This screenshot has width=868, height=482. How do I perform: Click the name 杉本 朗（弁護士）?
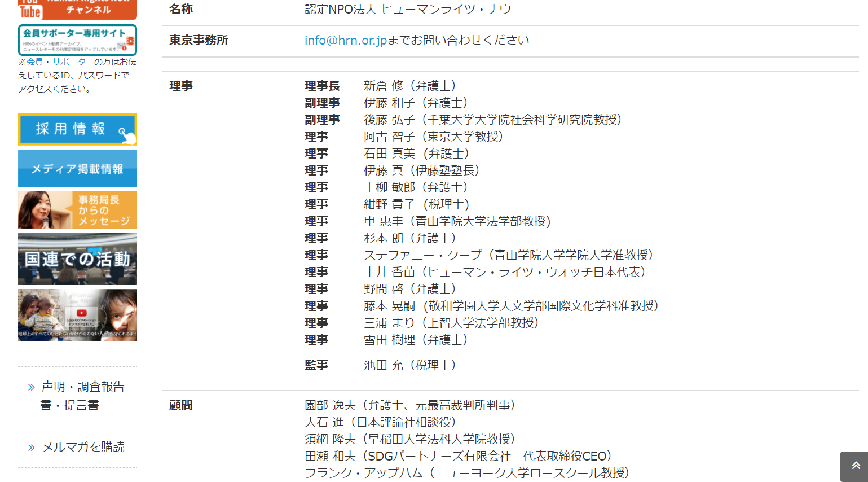[x=411, y=238]
